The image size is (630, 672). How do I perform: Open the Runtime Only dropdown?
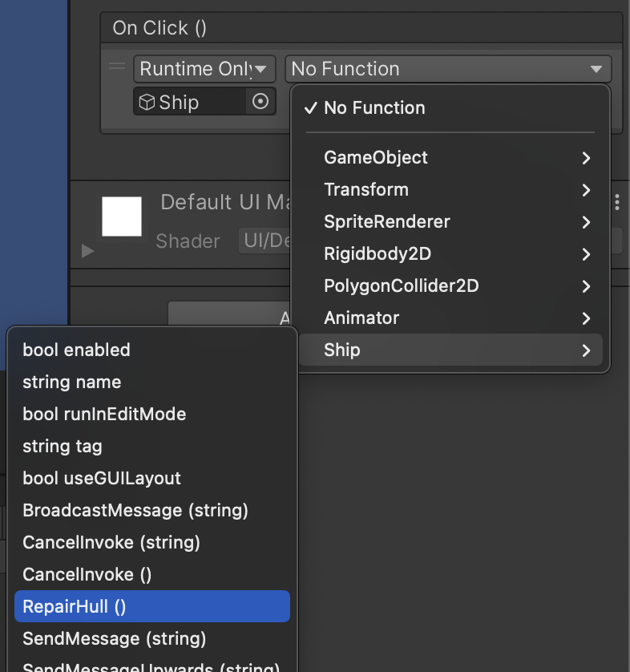pyautogui.click(x=204, y=69)
